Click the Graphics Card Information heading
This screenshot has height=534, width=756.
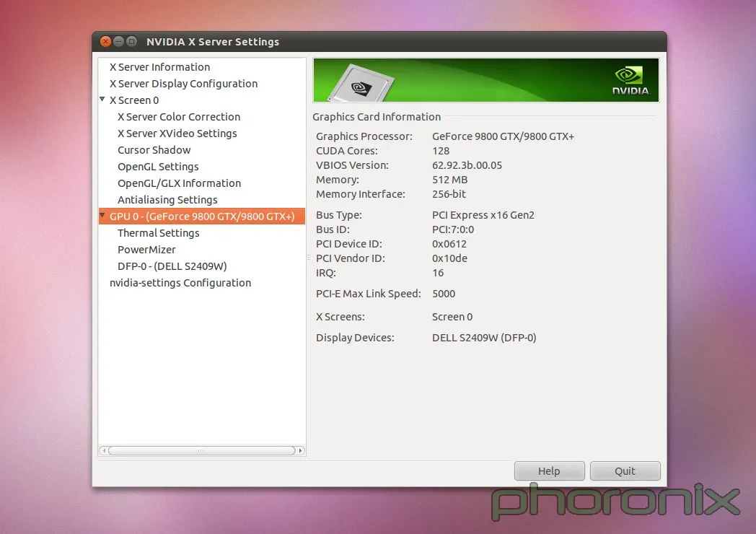pyautogui.click(x=377, y=117)
